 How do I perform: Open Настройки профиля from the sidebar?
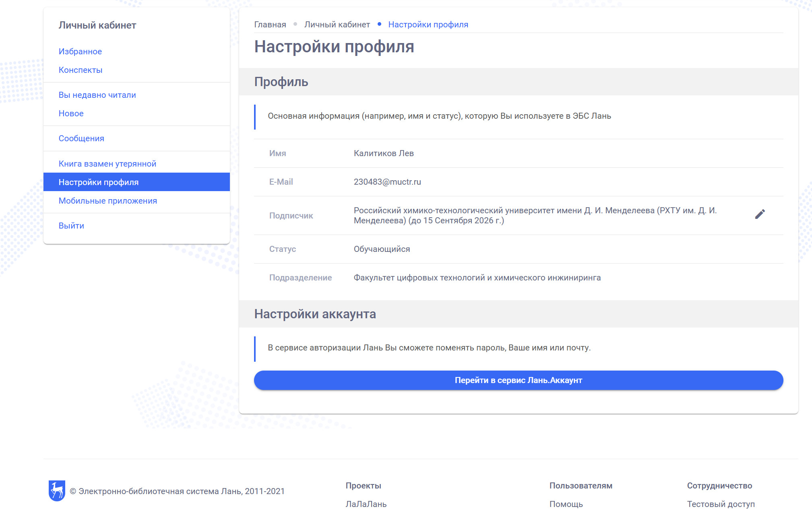[99, 182]
